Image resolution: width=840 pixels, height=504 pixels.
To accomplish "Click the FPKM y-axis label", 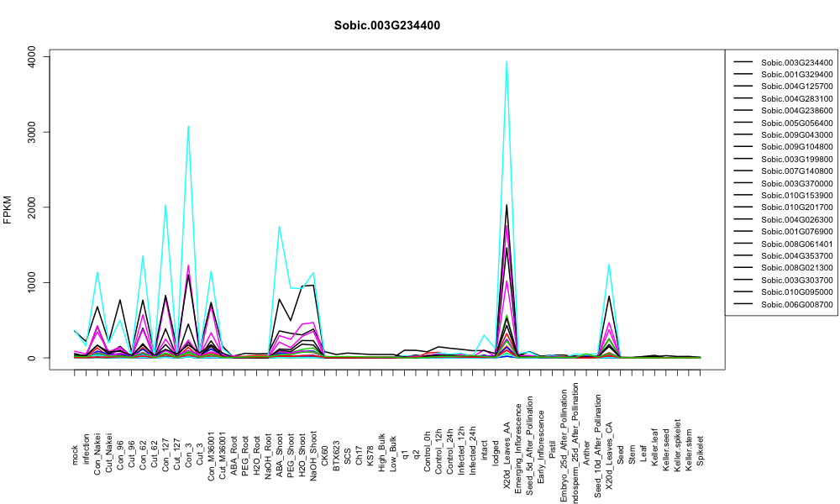I will pyautogui.click(x=8, y=210).
